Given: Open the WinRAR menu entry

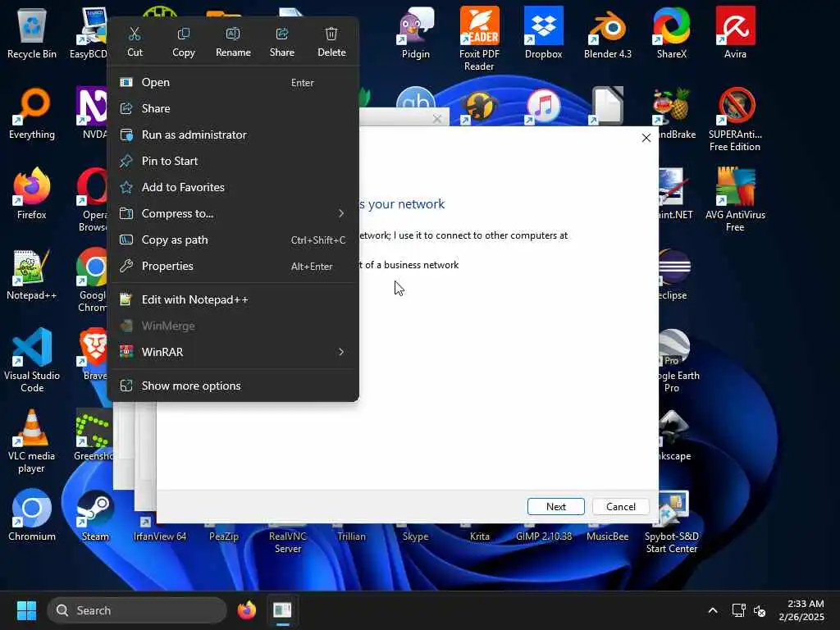Looking at the screenshot, I should tap(233, 353).
